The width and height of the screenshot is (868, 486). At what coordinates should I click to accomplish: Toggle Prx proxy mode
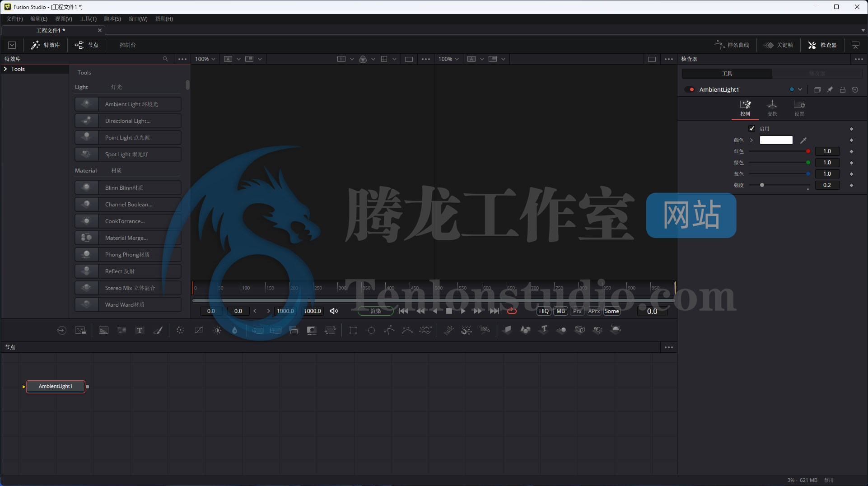click(x=577, y=311)
